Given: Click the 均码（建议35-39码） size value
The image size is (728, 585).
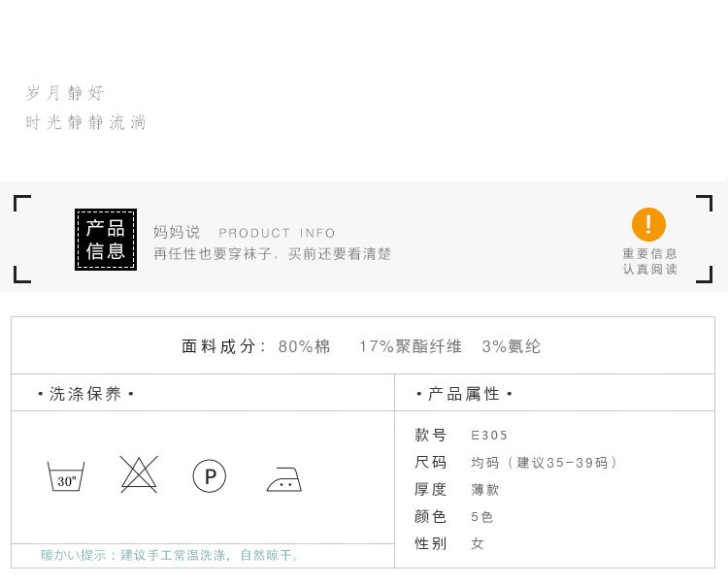Looking at the screenshot, I should click(x=545, y=463).
